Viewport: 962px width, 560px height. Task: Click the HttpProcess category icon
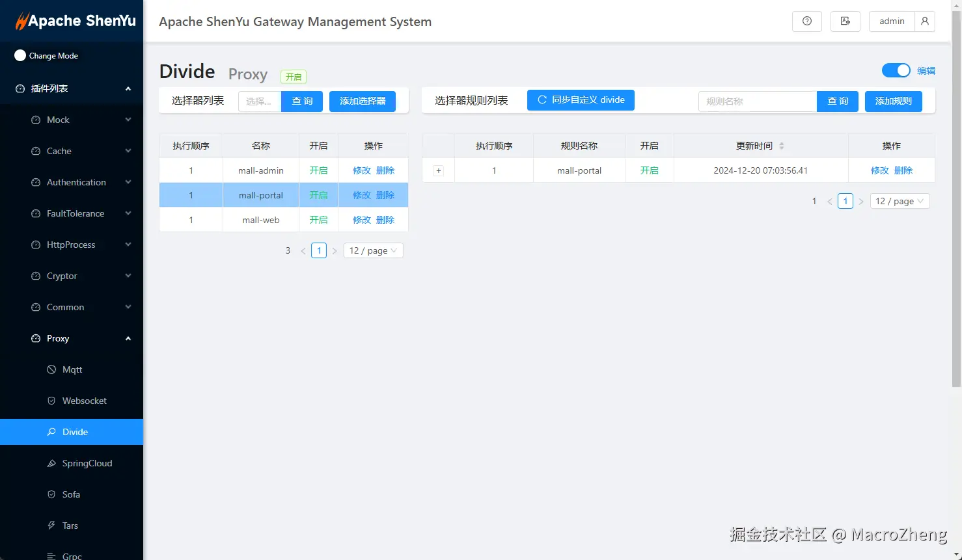click(36, 245)
